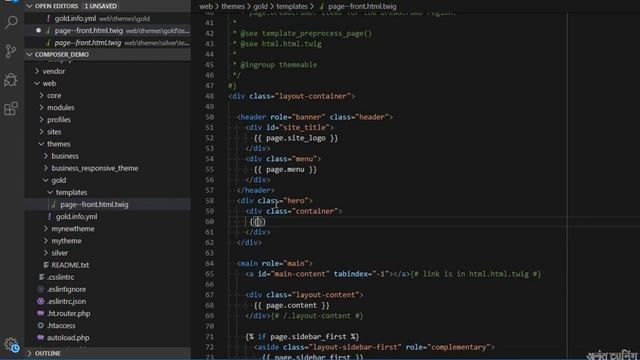Expand the Outline section
The width and height of the screenshot is (640, 360).
point(29,353)
